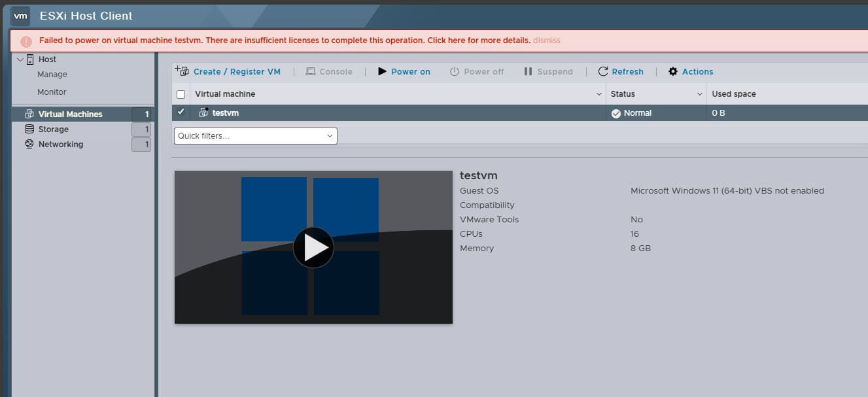The height and width of the screenshot is (397, 868).
Task: Click the Refresh circular arrow icon
Action: click(603, 71)
